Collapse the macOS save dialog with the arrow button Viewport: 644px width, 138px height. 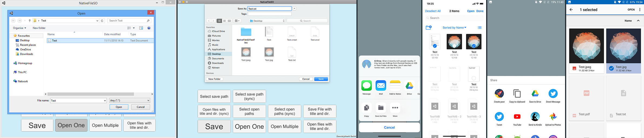point(295,9)
